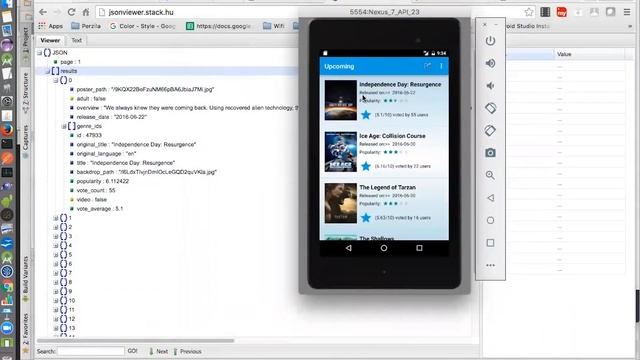This screenshot has height=360, width=640.
Task: Open the docs.google bookmark
Action: pos(218,26)
